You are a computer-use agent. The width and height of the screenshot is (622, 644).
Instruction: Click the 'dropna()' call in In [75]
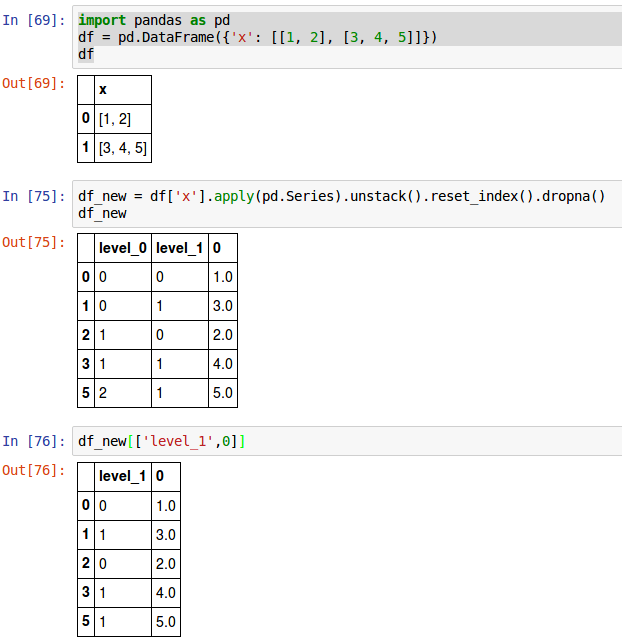coord(574,196)
